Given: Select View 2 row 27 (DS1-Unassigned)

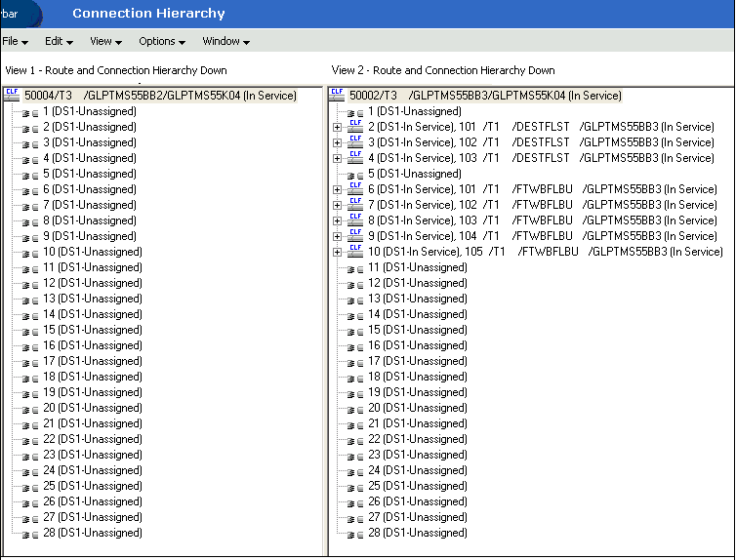Looking at the screenshot, I should [x=418, y=517].
